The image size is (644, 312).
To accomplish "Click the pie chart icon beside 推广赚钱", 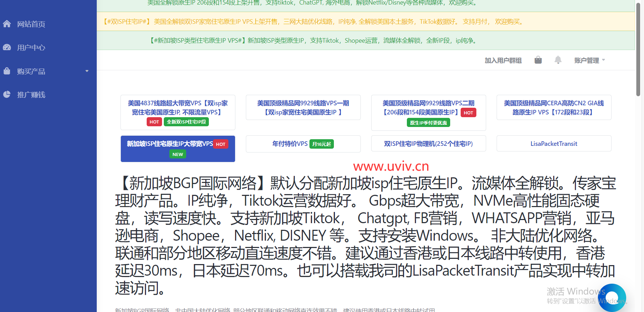I will [7, 94].
